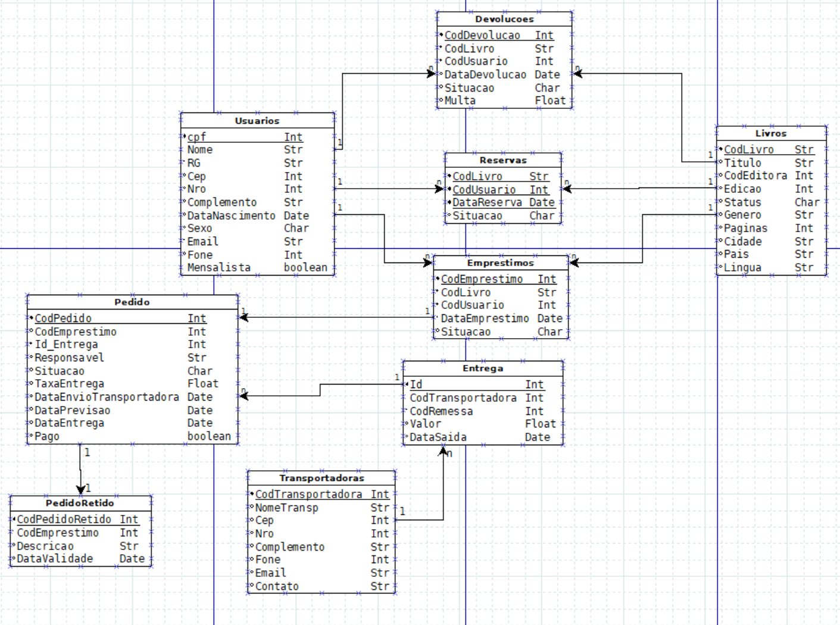
Task: Select the Reservas table title
Action: [503, 160]
